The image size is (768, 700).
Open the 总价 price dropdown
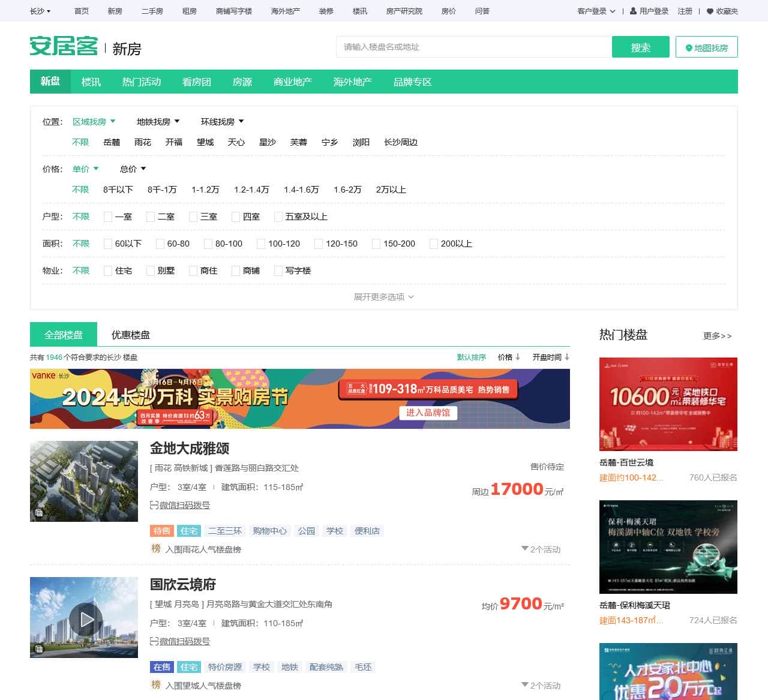point(133,169)
